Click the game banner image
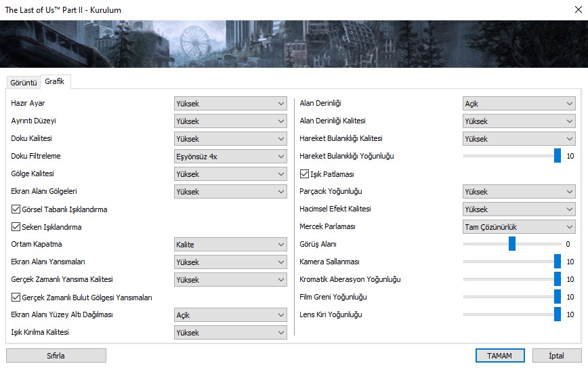Viewport: 588px width, 368px height. tap(294, 43)
